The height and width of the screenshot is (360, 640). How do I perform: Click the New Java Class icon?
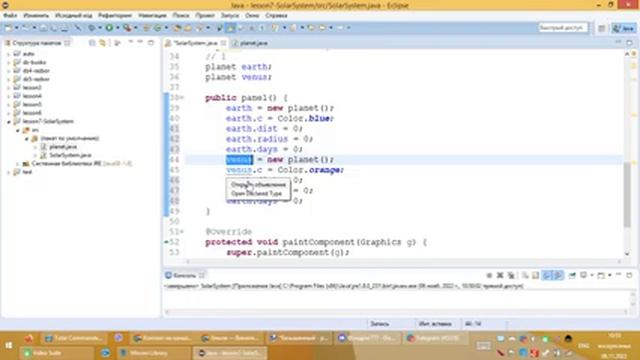point(158,28)
